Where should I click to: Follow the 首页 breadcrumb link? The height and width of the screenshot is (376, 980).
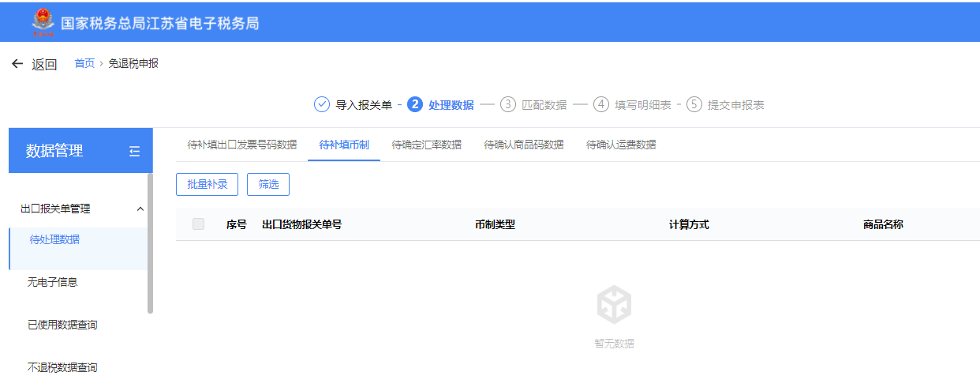point(84,64)
